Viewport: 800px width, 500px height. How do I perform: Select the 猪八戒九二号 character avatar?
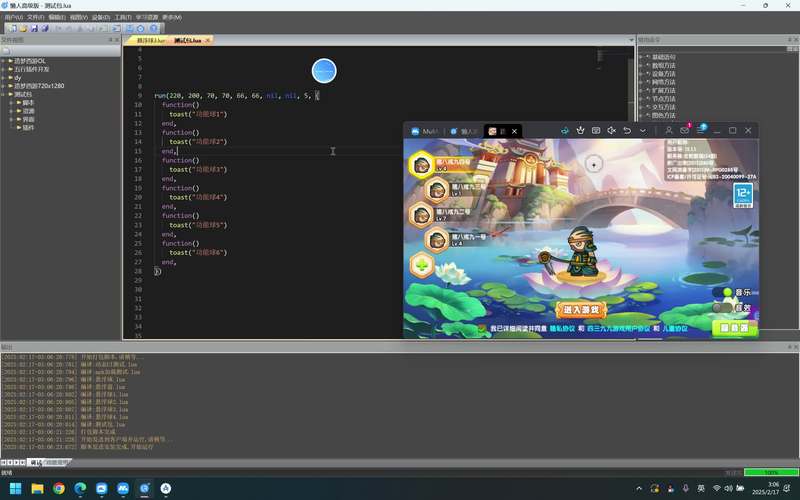tap(421, 215)
